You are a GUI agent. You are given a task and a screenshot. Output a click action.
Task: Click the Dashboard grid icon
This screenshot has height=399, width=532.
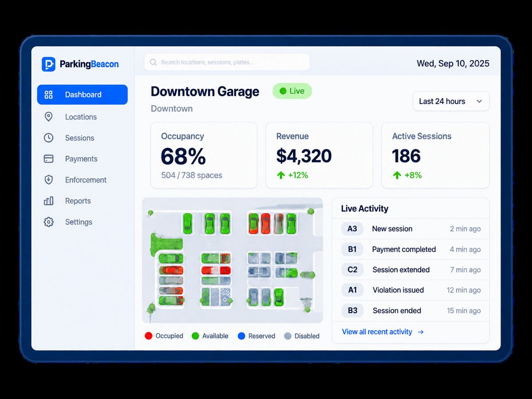pos(49,94)
